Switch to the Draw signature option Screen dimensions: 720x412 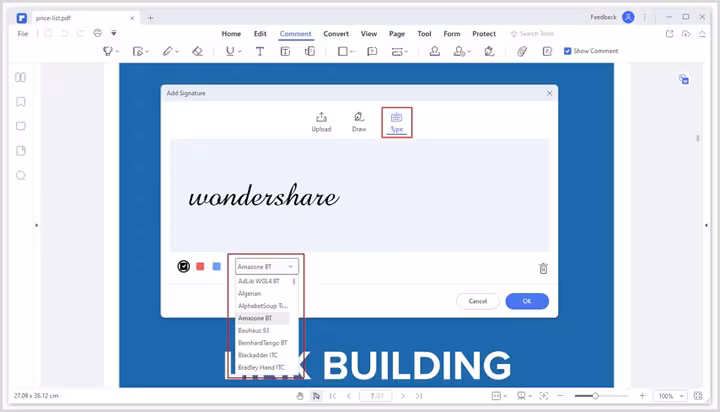click(359, 122)
